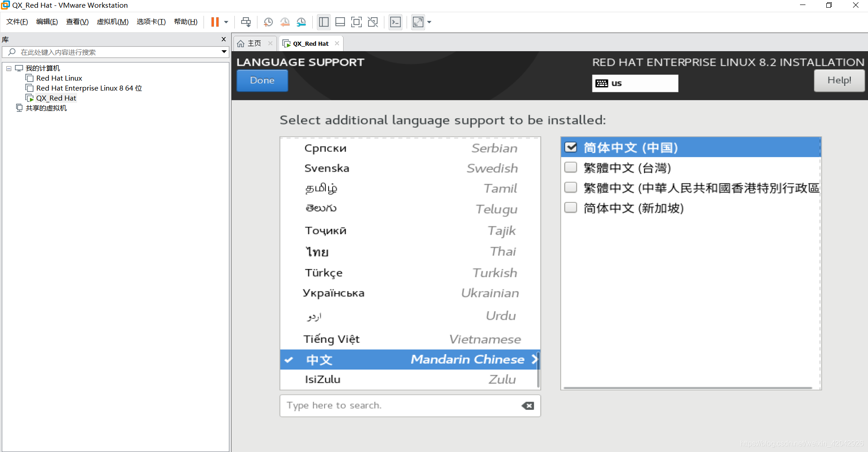The image size is (868, 452).
Task: Click the Help! button
Action: point(839,81)
